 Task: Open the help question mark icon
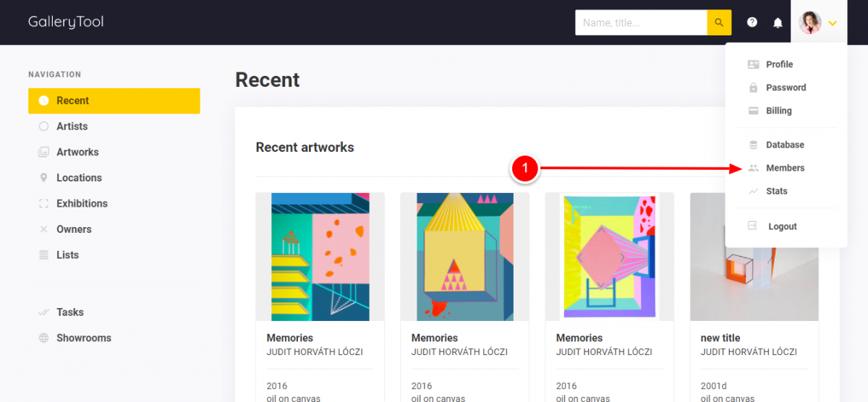tap(752, 22)
